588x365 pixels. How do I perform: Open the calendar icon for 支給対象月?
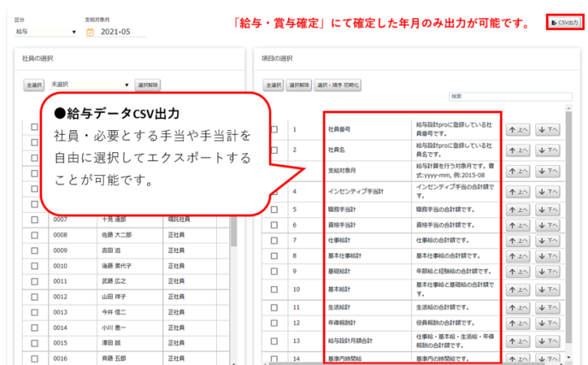click(90, 32)
